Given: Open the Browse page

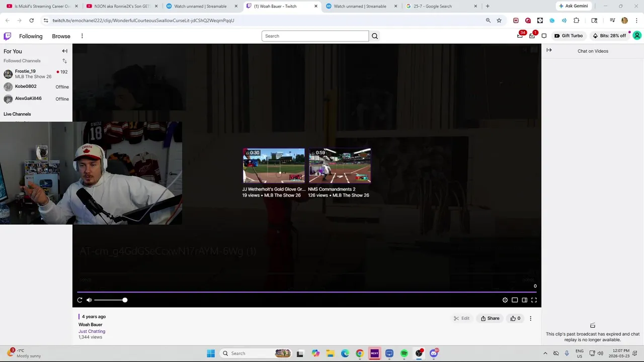Looking at the screenshot, I should pyautogui.click(x=61, y=36).
